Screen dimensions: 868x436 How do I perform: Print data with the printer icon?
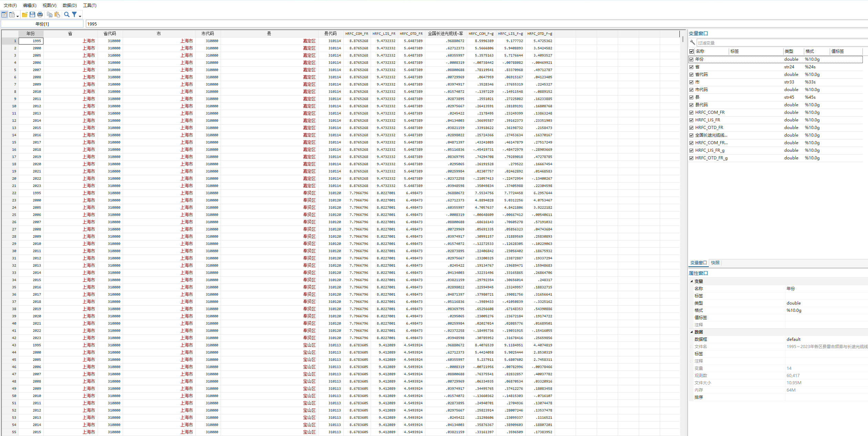click(40, 14)
